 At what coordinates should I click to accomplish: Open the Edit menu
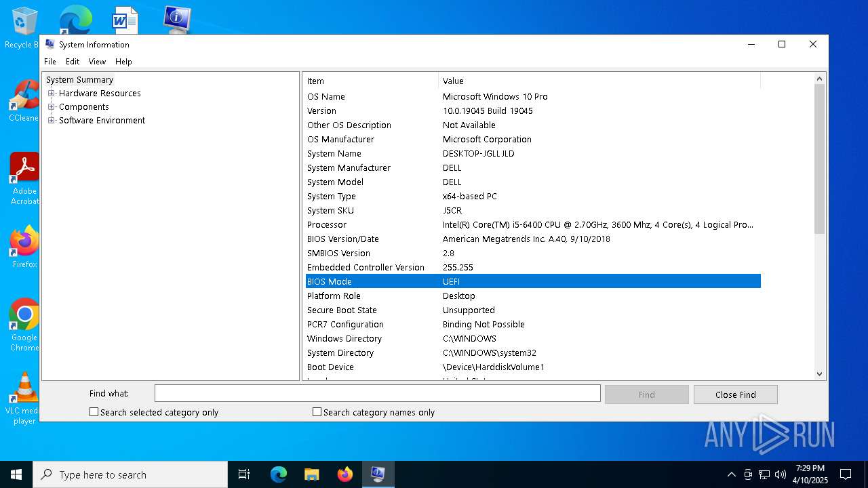[x=73, y=62]
